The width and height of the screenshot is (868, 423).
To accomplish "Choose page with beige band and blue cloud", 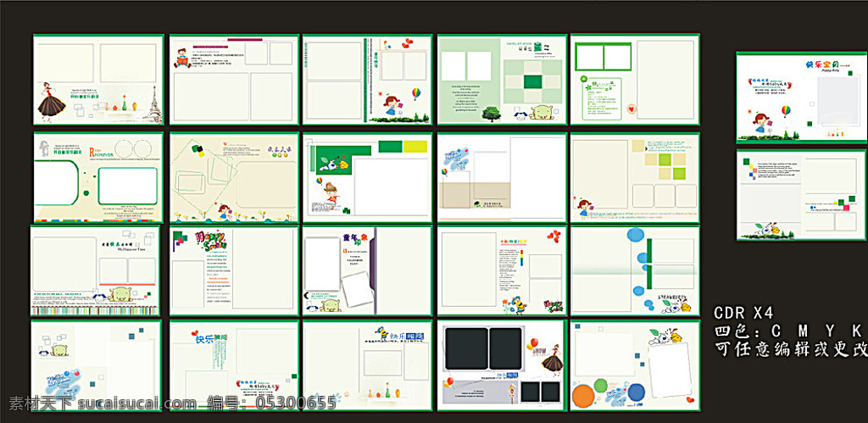I will pyautogui.click(x=502, y=177).
